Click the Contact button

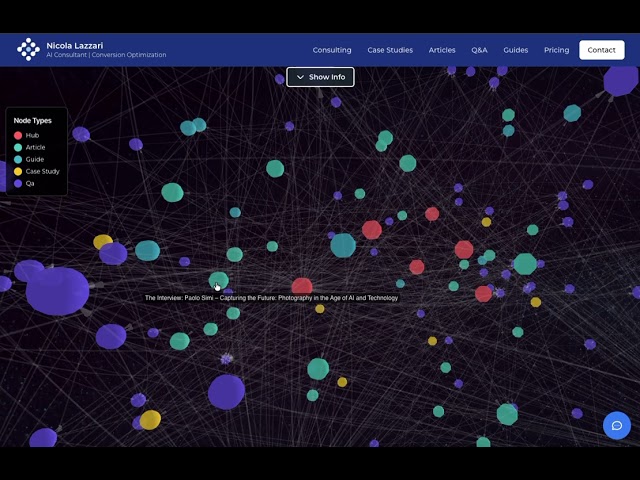click(x=602, y=50)
